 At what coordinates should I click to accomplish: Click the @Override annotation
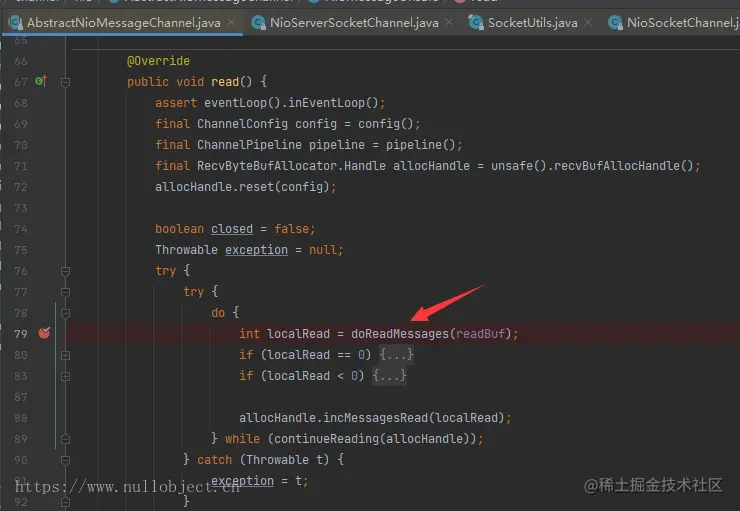[x=159, y=61]
